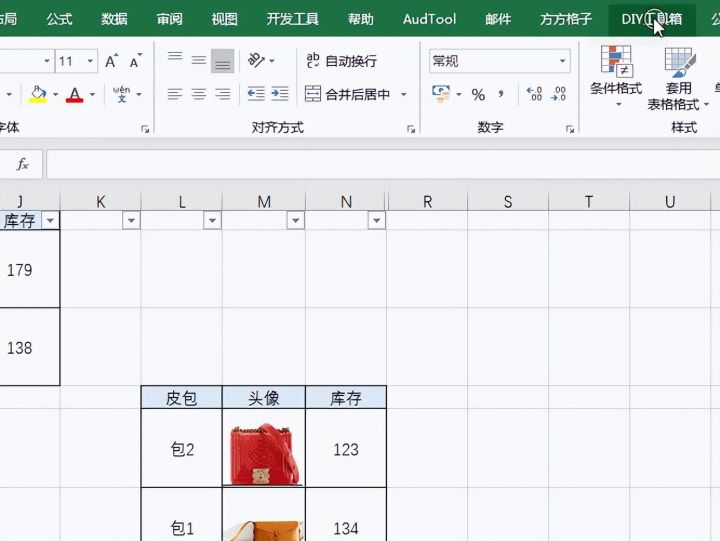Apply red font color A icon
720x541 pixels.
pos(74,95)
